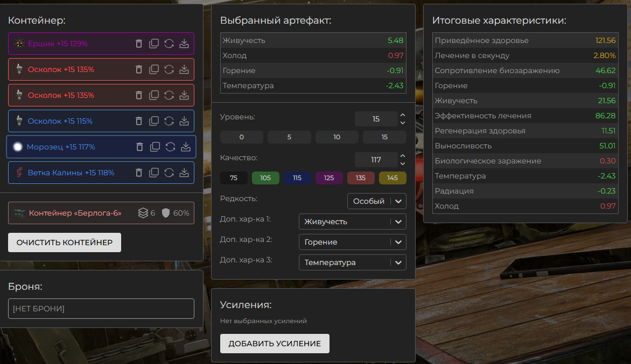This screenshot has width=631, height=364.
Task: Click Лечение в секунду value 2.80%
Action: point(605,55)
